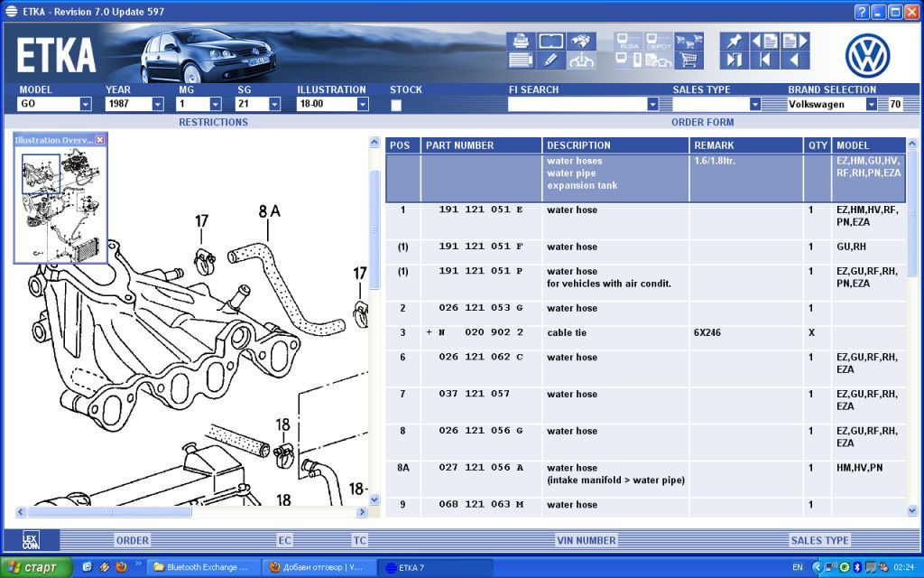
Task: Open the RESTRICTIONS section
Action: tap(213, 122)
